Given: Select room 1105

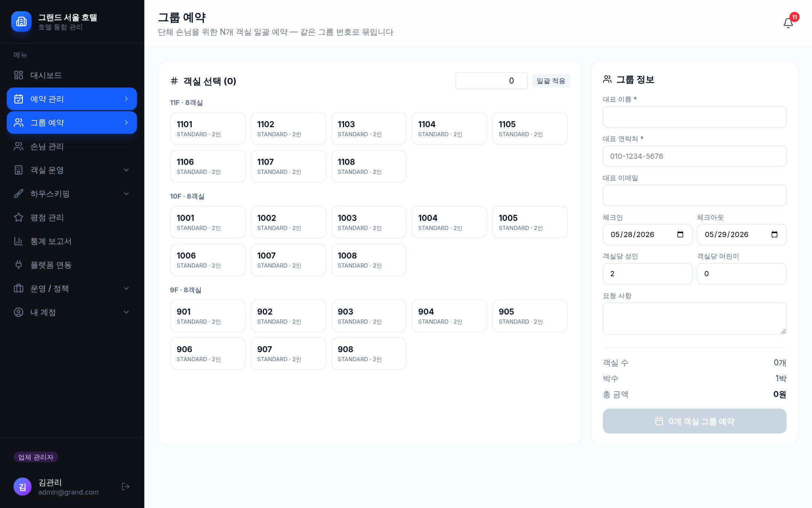Looking at the screenshot, I should 530,128.
